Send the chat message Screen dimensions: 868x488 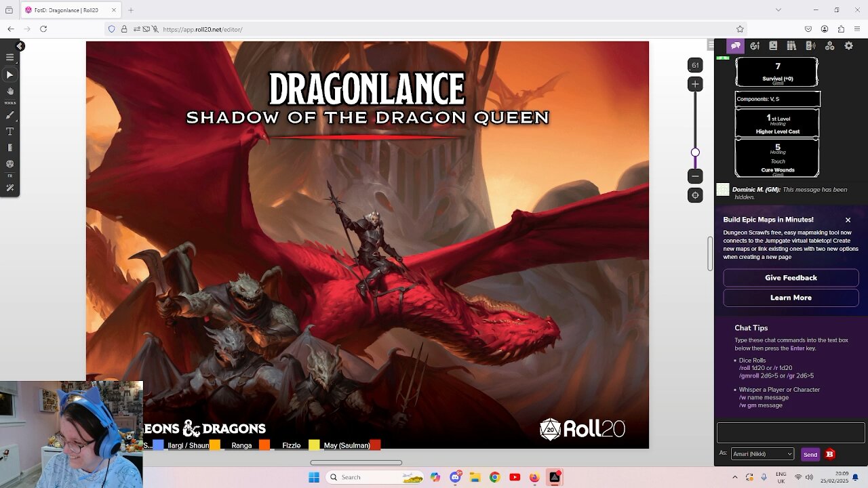[x=810, y=454]
